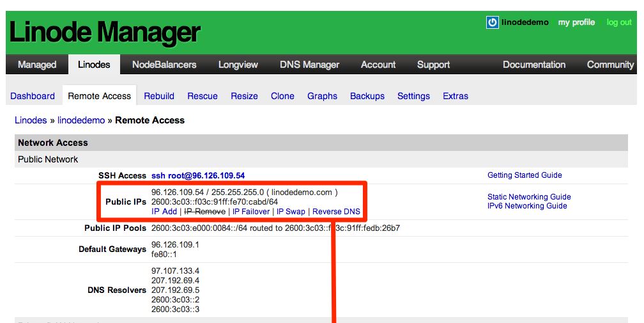Select DNS resolver 2600:3c03::3
644x323 pixels.
coord(175,310)
